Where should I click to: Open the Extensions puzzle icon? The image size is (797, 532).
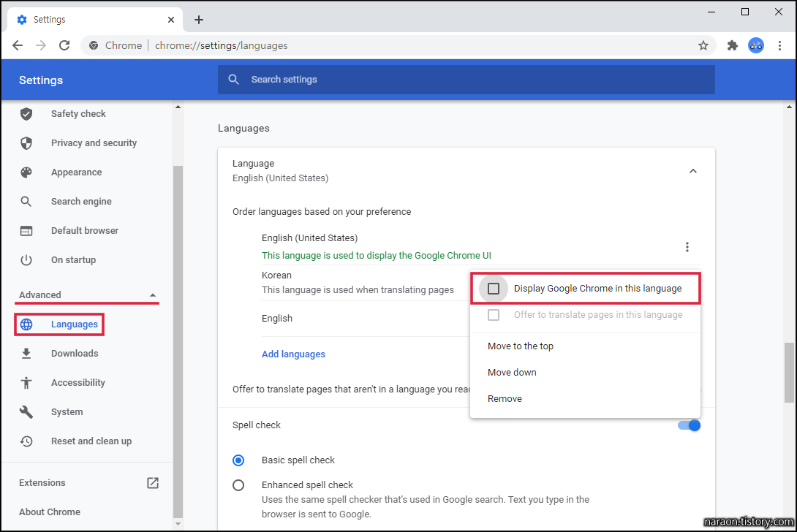(733, 46)
